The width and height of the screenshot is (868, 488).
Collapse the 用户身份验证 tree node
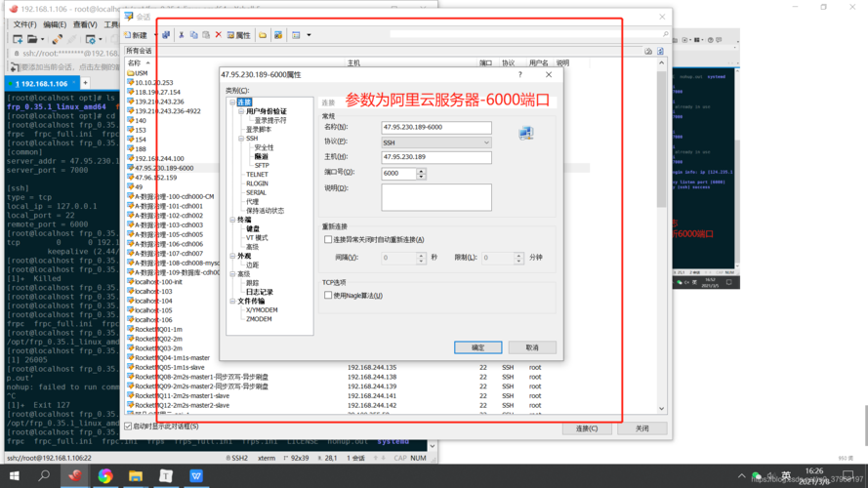pyautogui.click(x=241, y=111)
